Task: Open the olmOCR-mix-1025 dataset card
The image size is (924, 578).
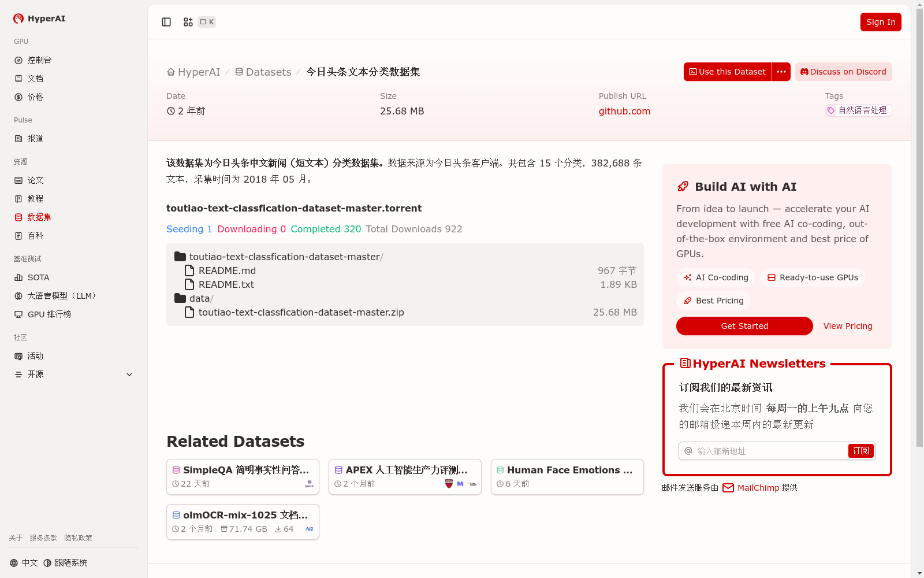Action: click(x=243, y=522)
